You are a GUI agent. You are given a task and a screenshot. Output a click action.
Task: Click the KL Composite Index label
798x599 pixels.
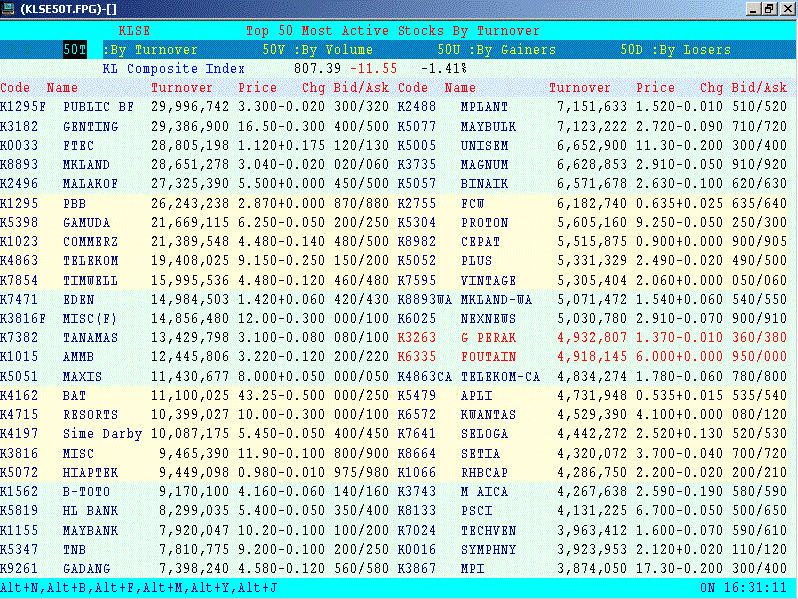click(174, 69)
